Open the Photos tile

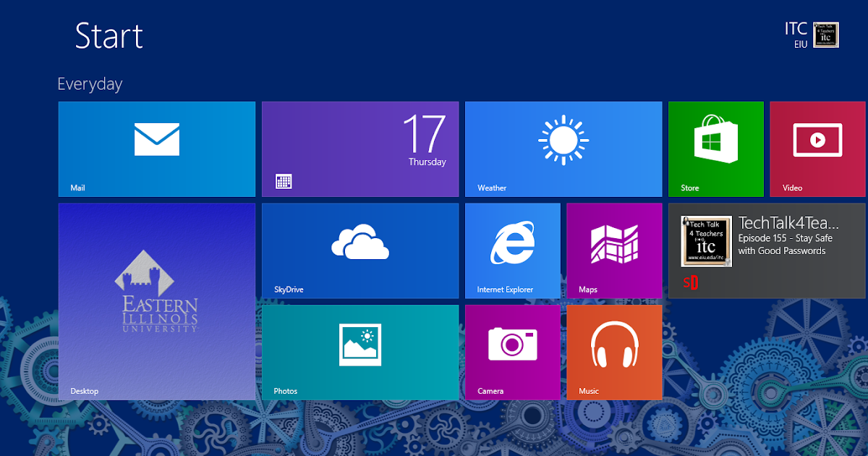tap(360, 352)
